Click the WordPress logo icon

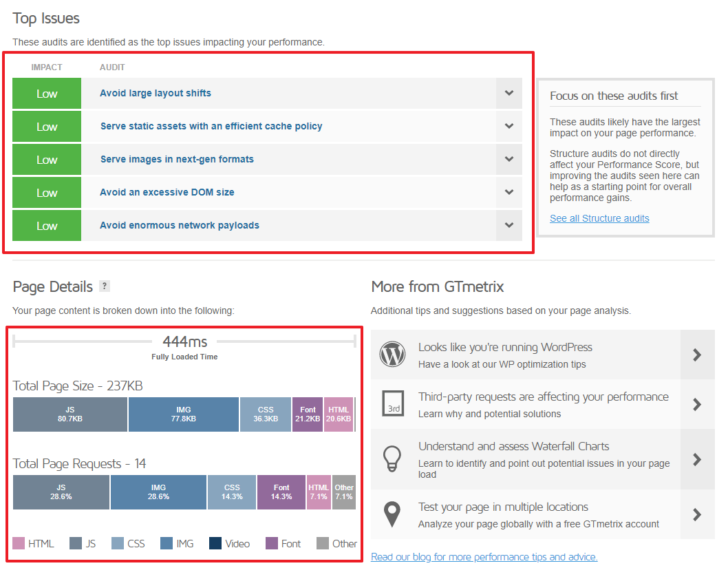pyautogui.click(x=392, y=353)
